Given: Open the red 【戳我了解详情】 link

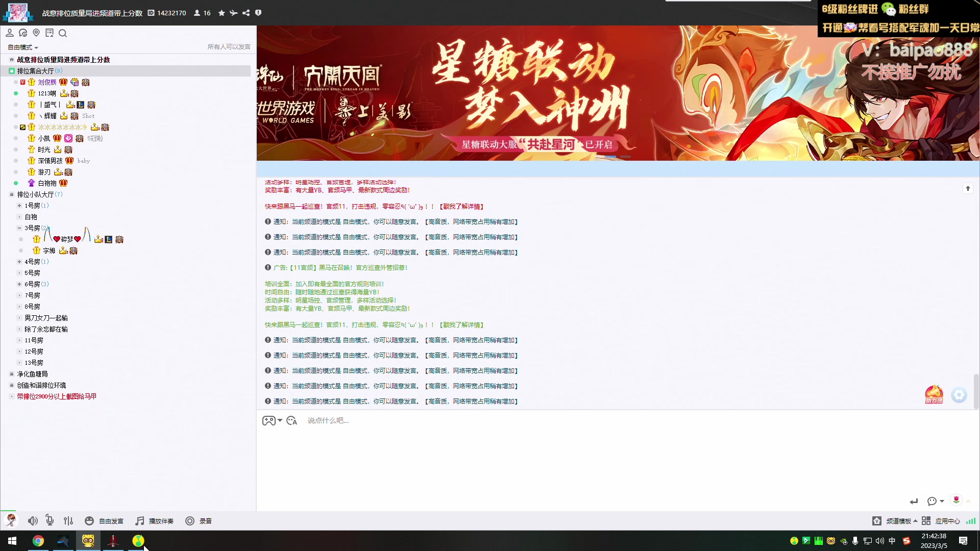Looking at the screenshot, I should 461,207.
